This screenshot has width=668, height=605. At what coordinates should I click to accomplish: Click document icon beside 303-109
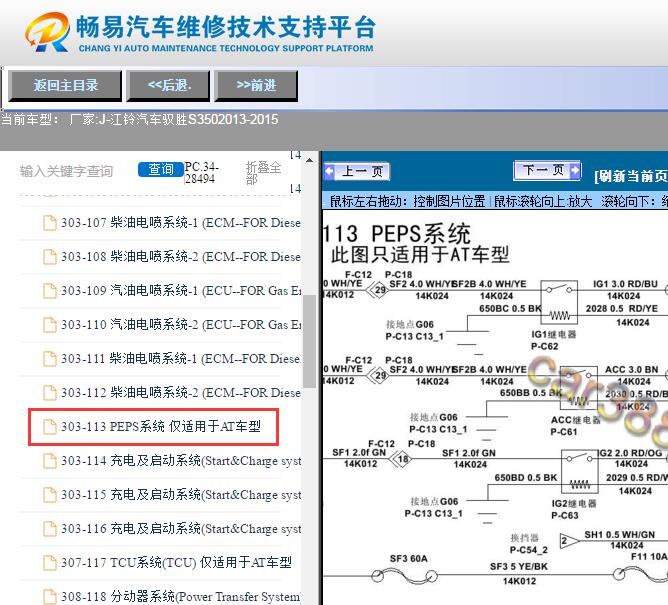coord(50,291)
